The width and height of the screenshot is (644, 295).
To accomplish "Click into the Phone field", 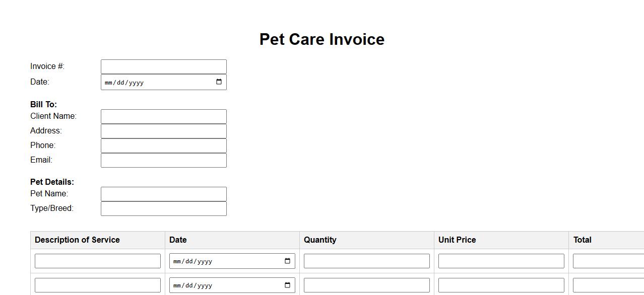I will [164, 145].
